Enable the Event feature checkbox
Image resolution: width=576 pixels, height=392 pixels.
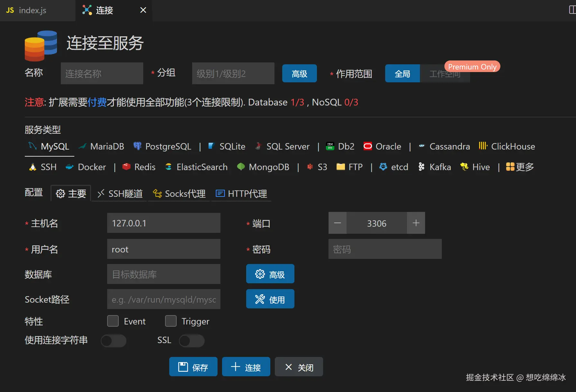pos(113,321)
